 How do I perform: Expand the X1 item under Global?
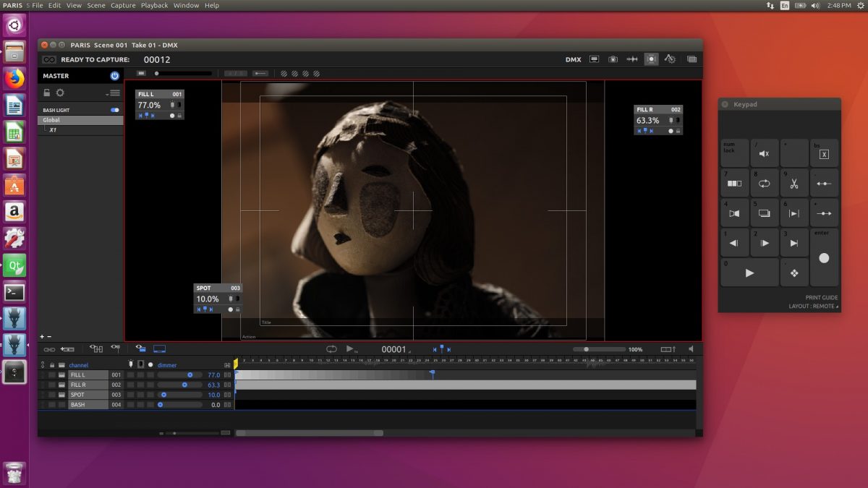pyautogui.click(x=51, y=129)
